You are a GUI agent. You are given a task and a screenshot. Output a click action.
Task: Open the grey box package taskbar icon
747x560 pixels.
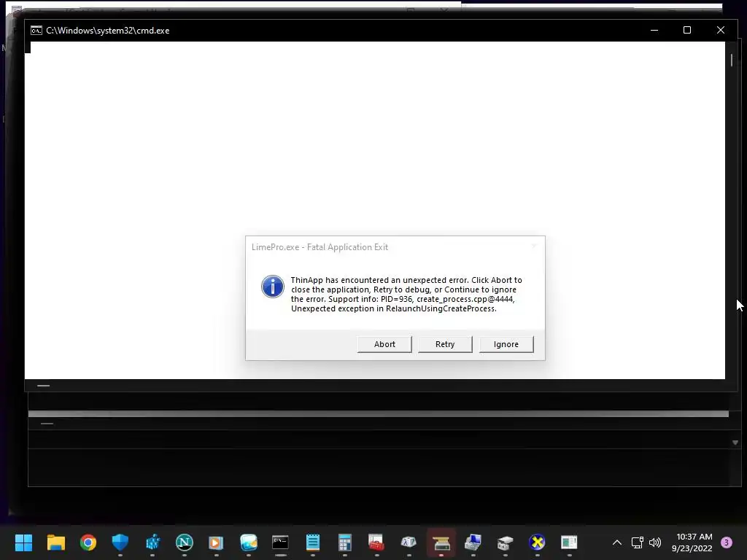[505, 542]
